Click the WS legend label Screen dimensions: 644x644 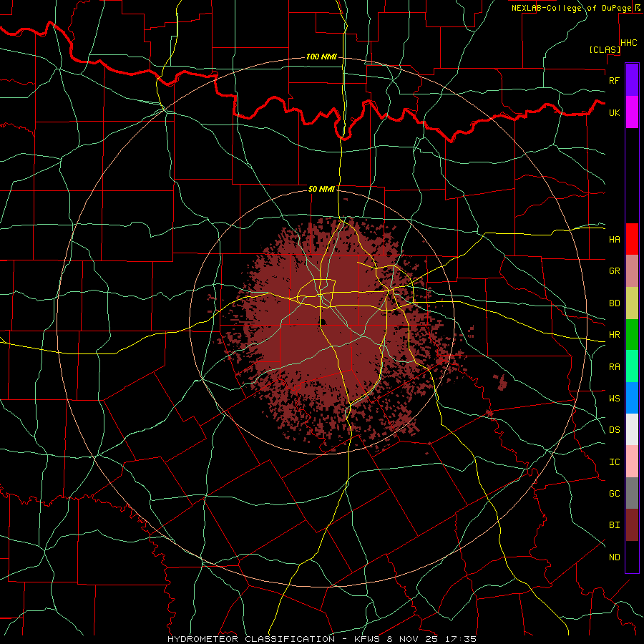tap(615, 399)
